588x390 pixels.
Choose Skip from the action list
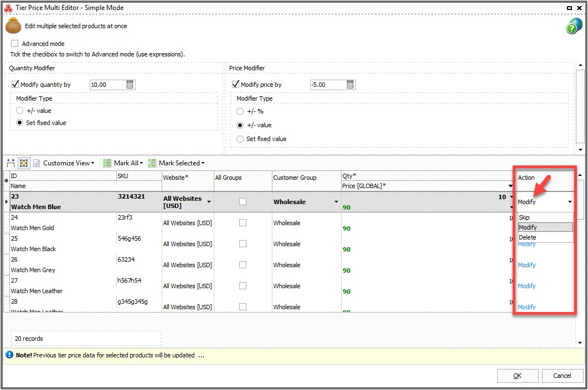[x=545, y=217]
